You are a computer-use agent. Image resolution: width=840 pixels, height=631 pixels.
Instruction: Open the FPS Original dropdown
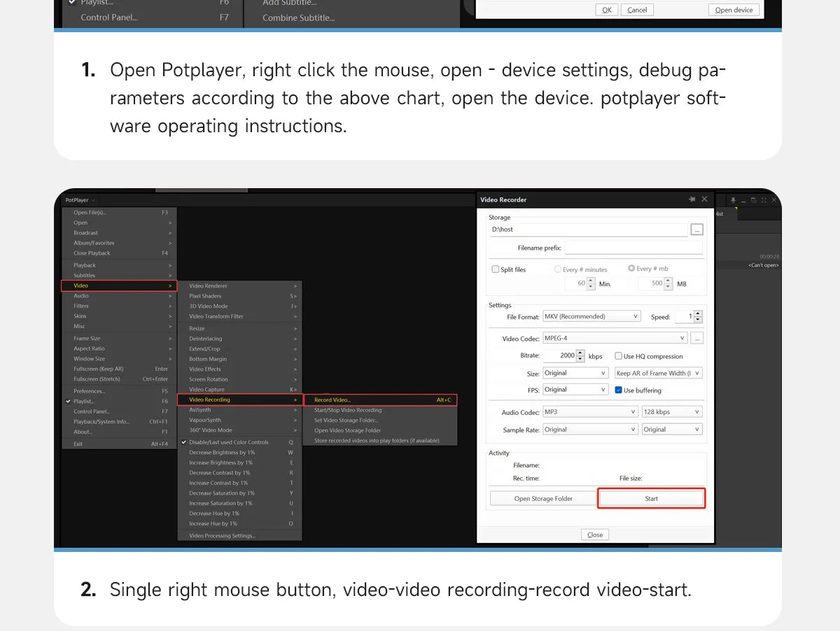click(x=575, y=390)
